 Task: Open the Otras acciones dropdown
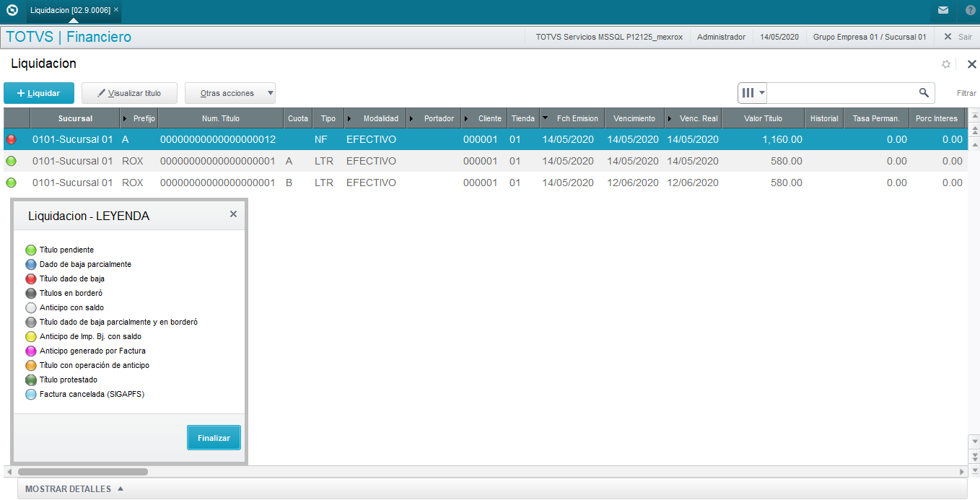pos(230,93)
